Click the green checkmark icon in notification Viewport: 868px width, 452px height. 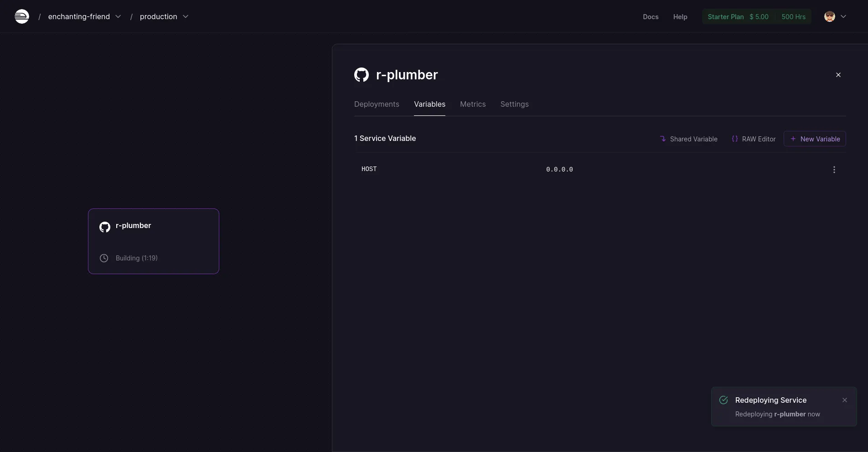coord(723,400)
